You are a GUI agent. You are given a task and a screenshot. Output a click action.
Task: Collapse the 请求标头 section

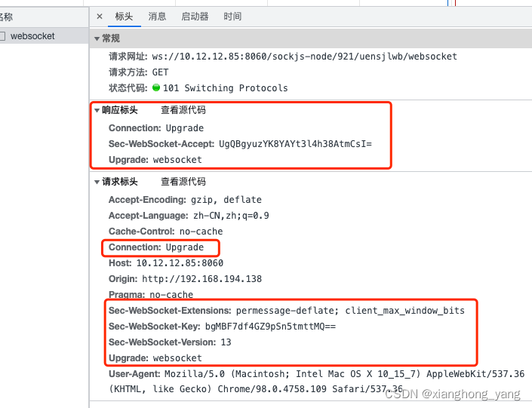[97, 182]
